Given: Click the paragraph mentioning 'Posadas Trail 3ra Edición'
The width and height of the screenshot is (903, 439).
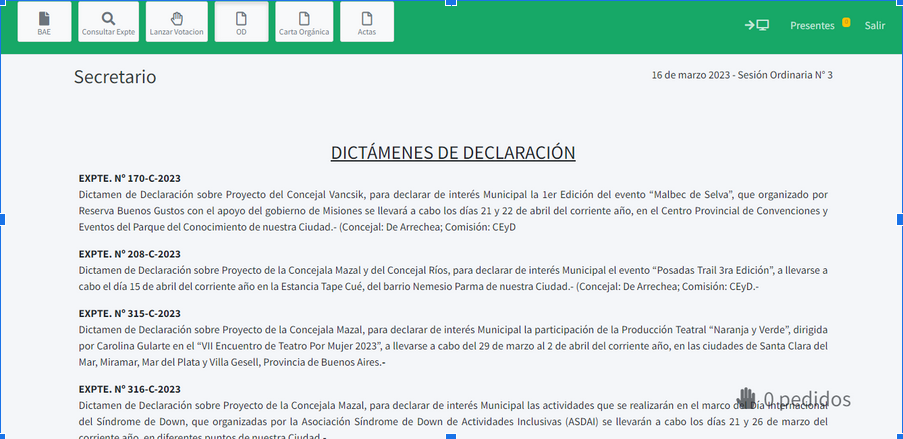Looking at the screenshot, I should (x=453, y=278).
